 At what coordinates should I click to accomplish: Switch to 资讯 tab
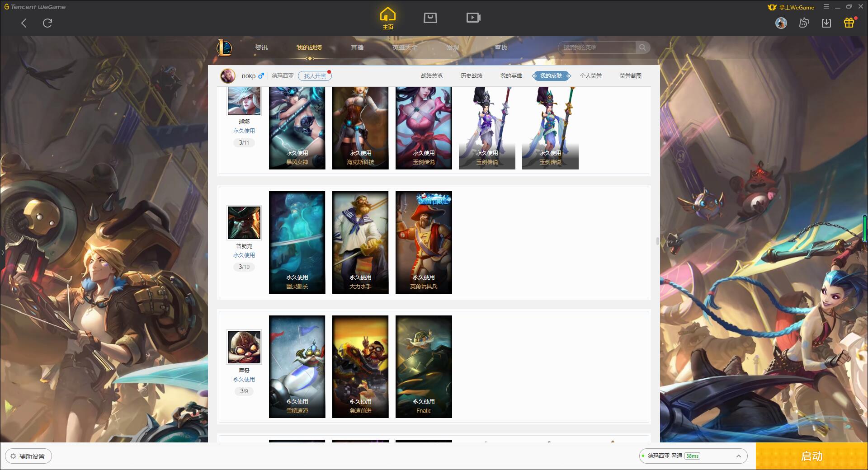tap(261, 47)
